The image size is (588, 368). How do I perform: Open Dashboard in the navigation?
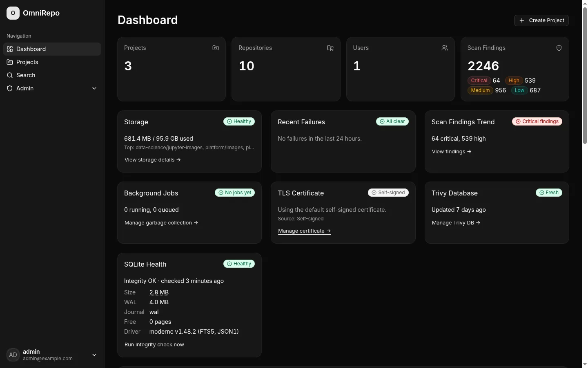pos(52,49)
